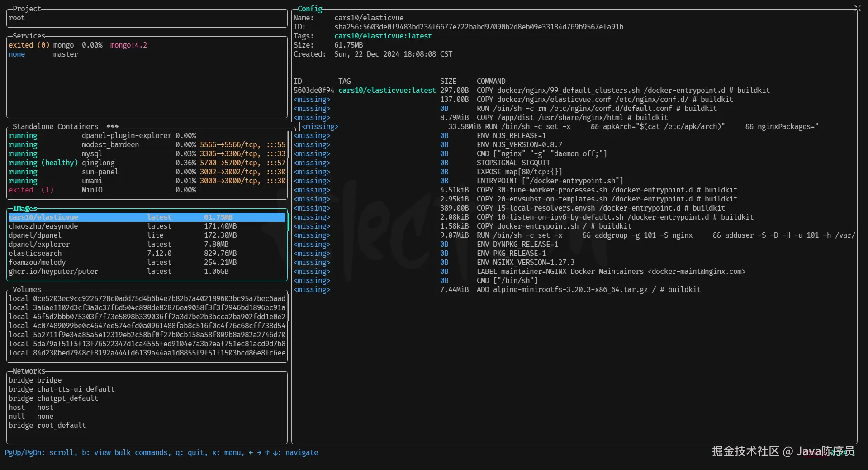Click the Standalone Containers panel scrollbar
Viewport: 868px width, 470px height.
tap(288, 145)
